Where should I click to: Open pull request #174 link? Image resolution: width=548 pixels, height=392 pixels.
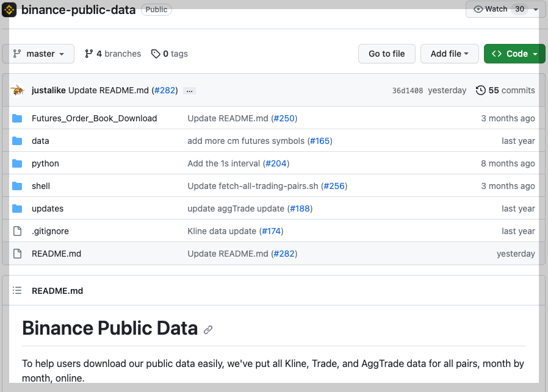point(271,231)
